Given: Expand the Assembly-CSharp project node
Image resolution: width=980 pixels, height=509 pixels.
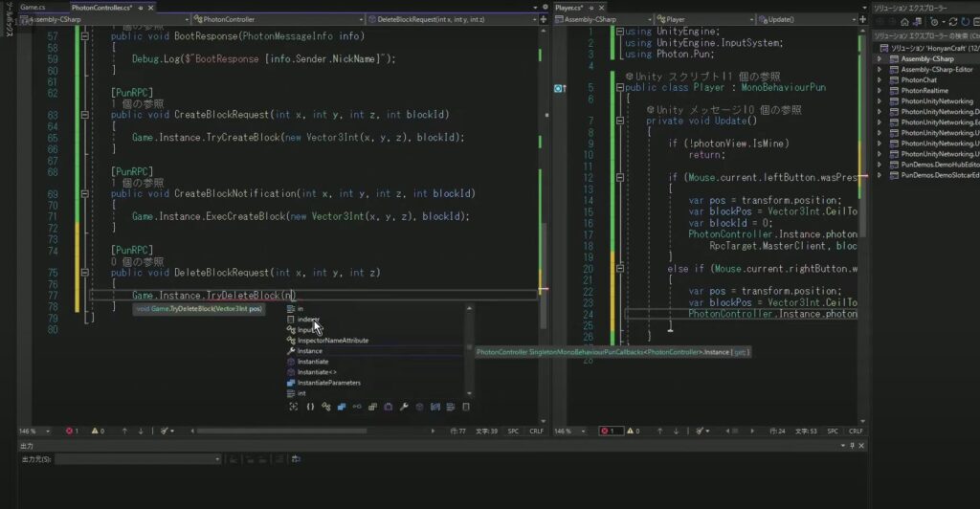Looking at the screenshot, I should tap(880, 58).
